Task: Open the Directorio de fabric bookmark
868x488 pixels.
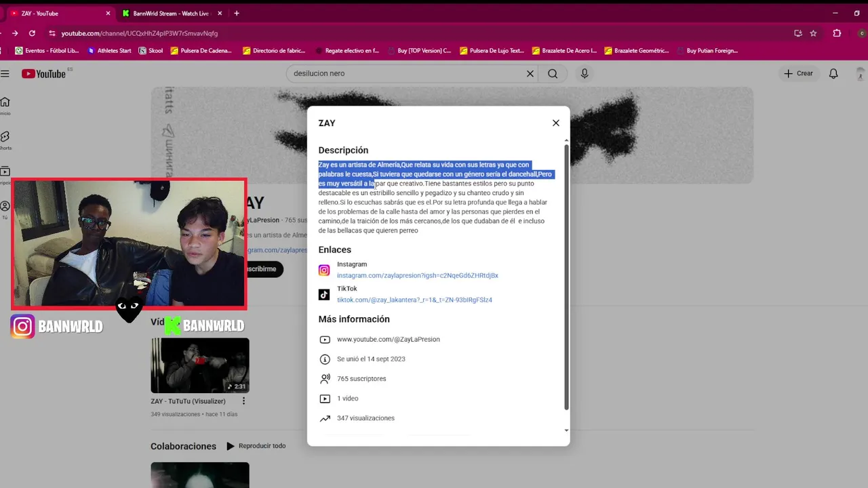Action: 274,51
